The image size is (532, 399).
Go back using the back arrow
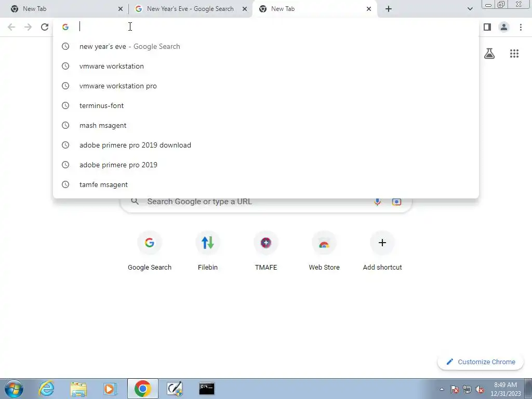click(11, 27)
